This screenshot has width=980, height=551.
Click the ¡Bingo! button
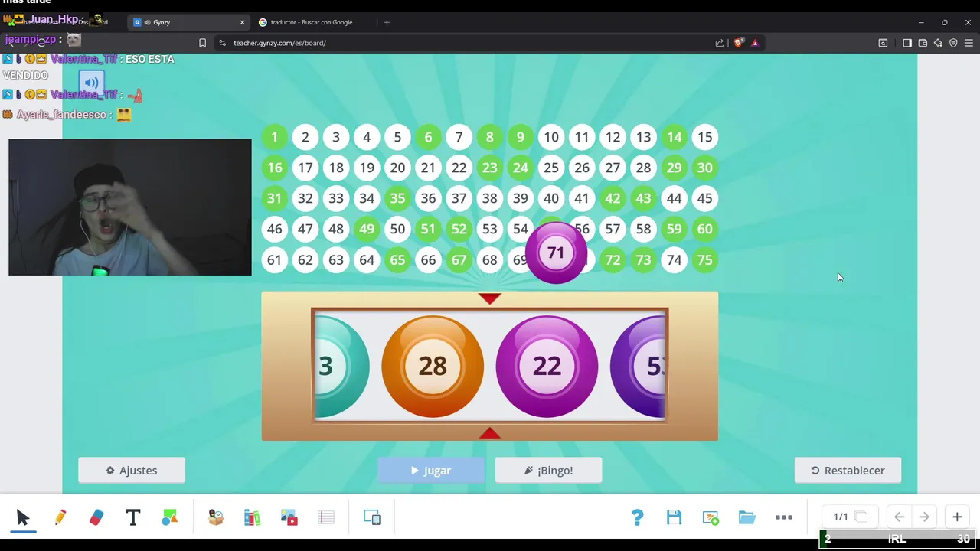coord(549,471)
